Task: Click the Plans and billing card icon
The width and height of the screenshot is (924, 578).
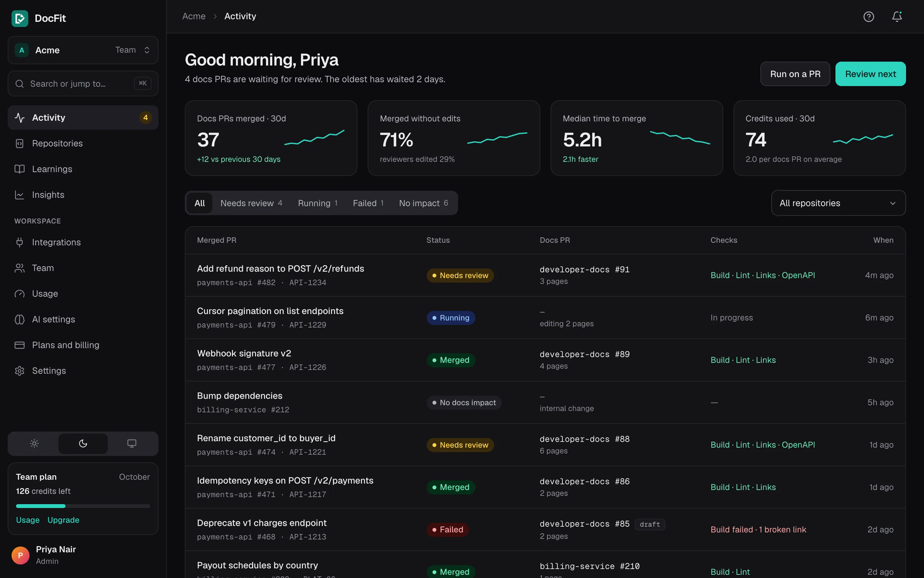Action: point(20,345)
